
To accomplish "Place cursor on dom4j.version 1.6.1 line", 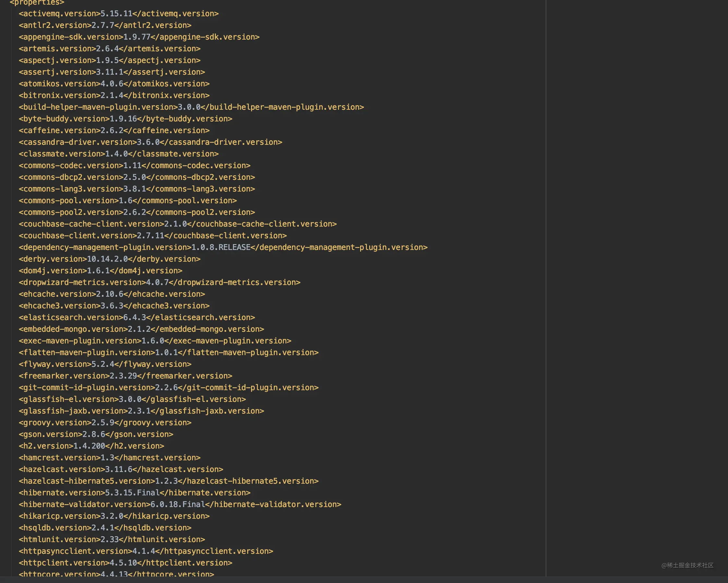I will coord(100,270).
